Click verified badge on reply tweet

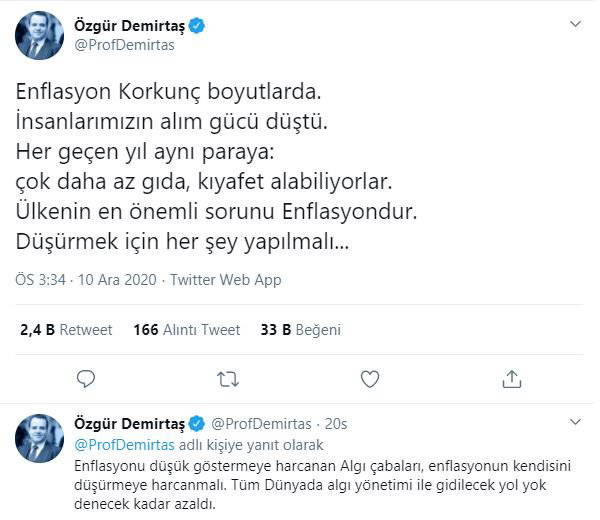click(x=198, y=425)
